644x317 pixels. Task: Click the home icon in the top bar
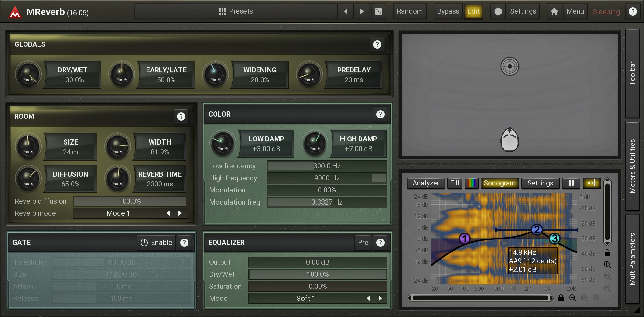pyautogui.click(x=554, y=11)
